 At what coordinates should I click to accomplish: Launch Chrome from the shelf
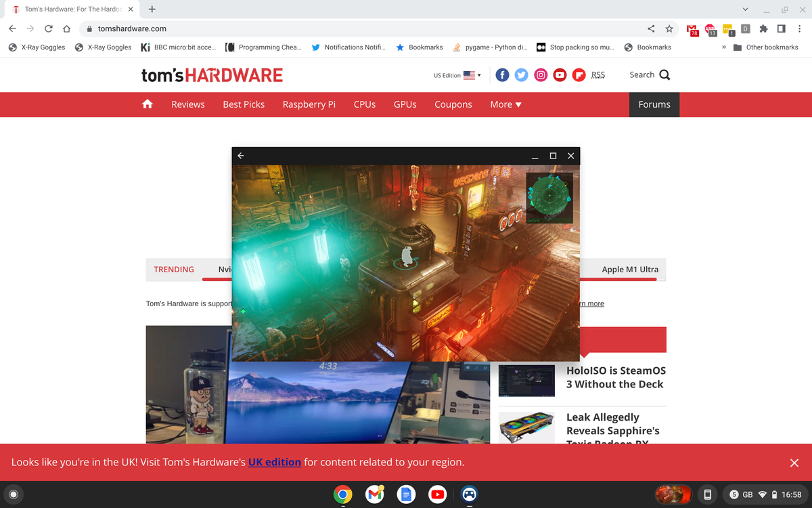(x=342, y=494)
